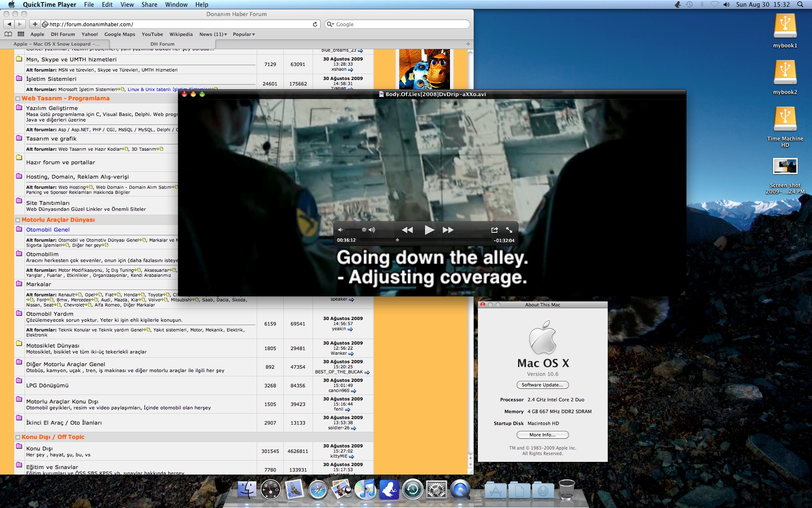Click the QuickTime play button
Viewport: 812px width, 508px height.
click(429, 230)
